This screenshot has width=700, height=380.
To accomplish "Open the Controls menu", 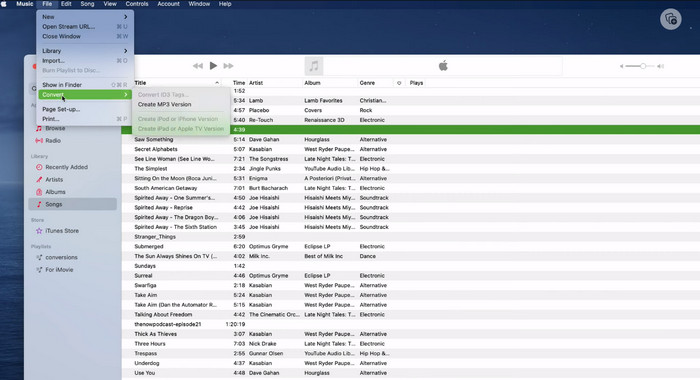I will click(x=137, y=4).
